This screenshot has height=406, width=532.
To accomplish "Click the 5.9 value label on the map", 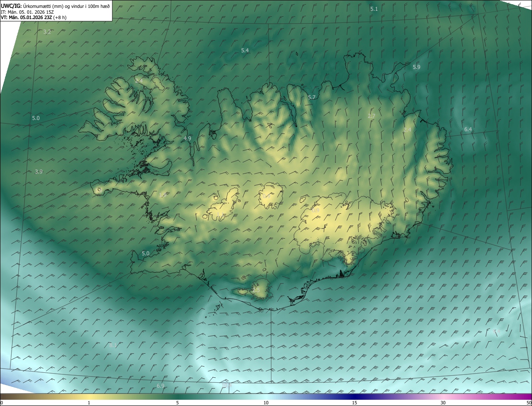I will [x=416, y=67].
